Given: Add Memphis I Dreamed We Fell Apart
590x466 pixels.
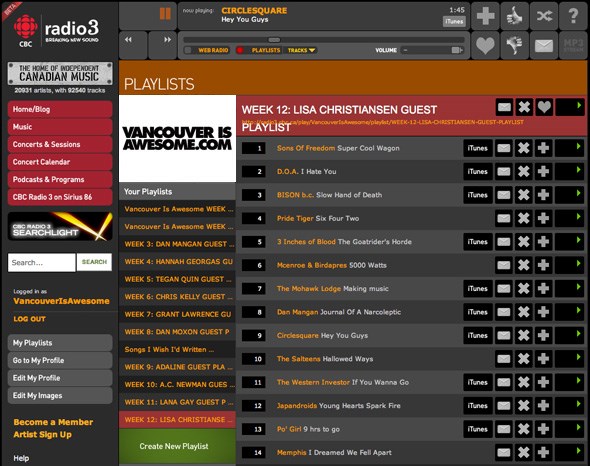Looking at the screenshot, I should pos(543,452).
